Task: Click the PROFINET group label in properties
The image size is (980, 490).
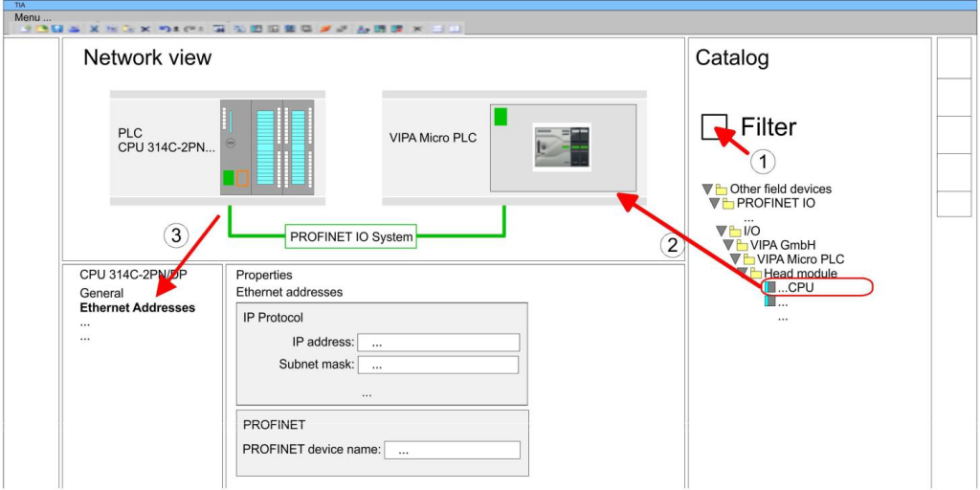Action: pos(275,425)
